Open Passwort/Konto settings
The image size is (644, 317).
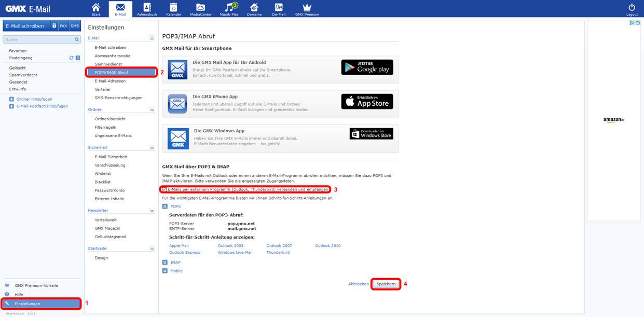(109, 190)
